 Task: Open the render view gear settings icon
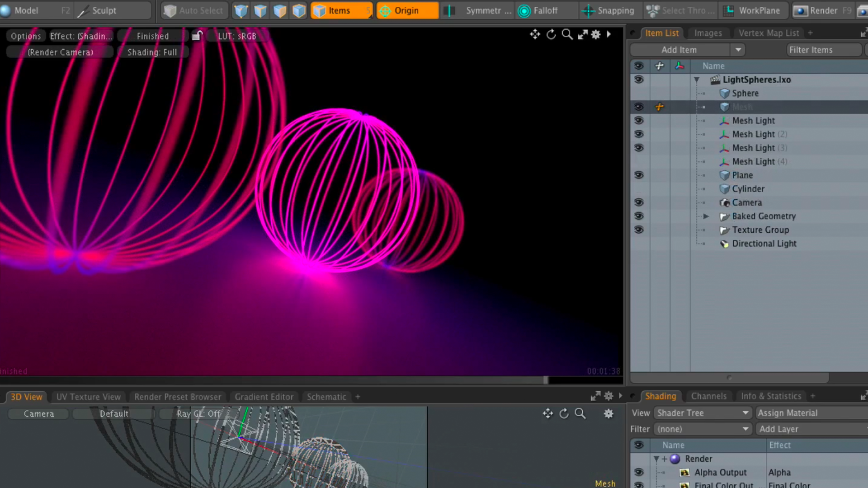point(596,35)
